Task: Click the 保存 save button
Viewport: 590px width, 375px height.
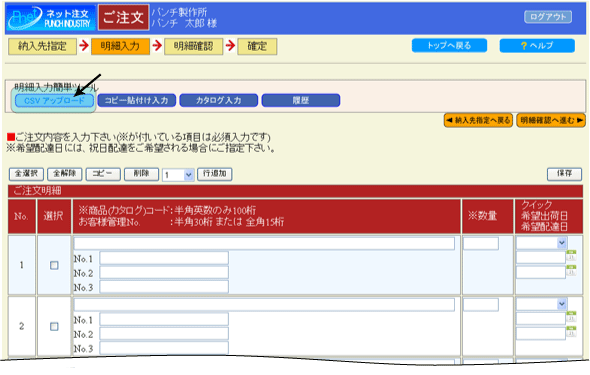Action: pyautogui.click(x=564, y=174)
